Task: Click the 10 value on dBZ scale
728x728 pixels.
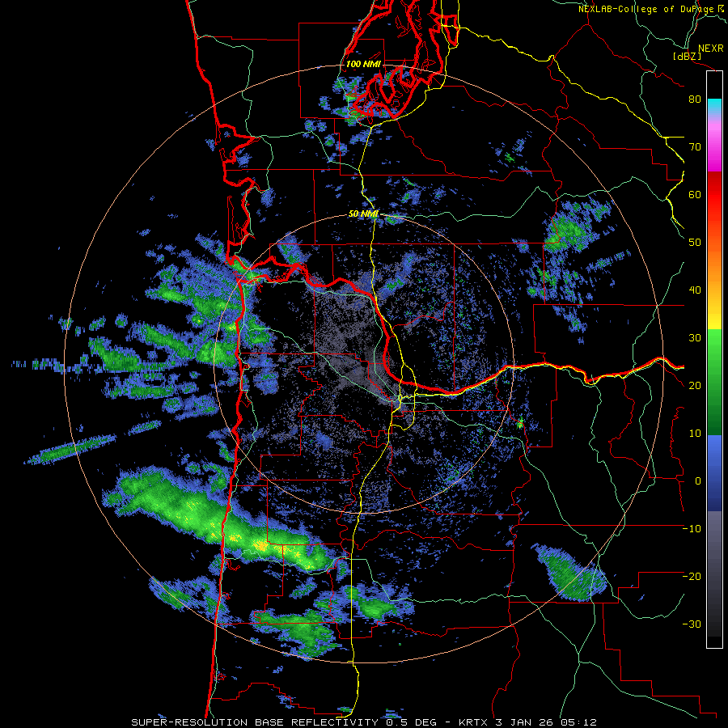Action: point(695,434)
